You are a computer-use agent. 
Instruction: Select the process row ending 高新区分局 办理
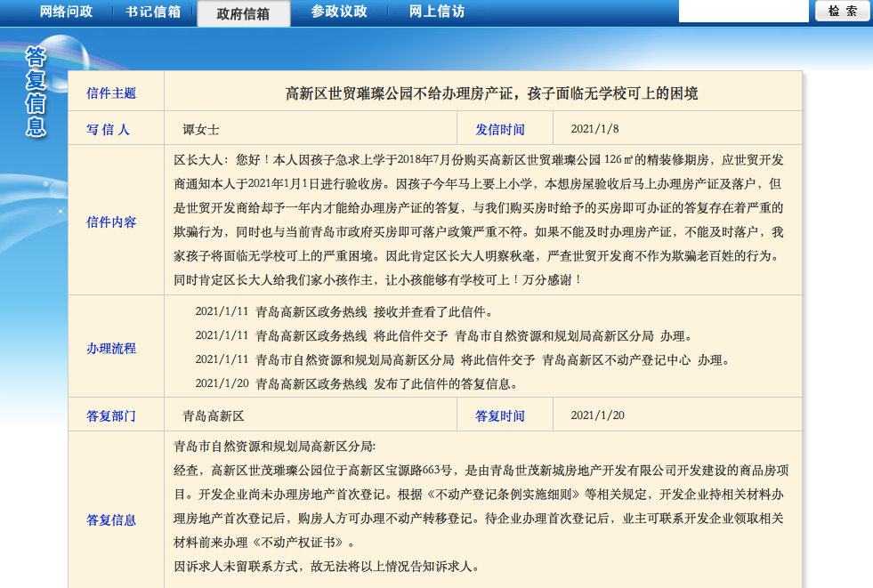point(444,336)
